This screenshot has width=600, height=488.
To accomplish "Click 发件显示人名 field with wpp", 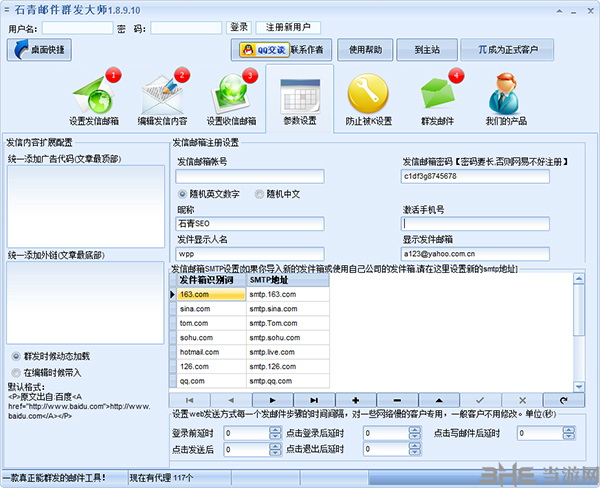I will pyautogui.click(x=250, y=254).
